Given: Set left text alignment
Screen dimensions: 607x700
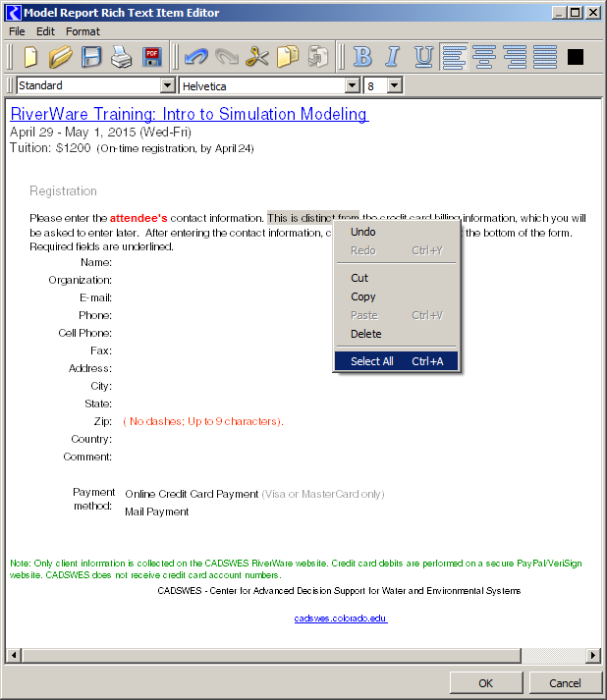Looking at the screenshot, I should click(x=454, y=57).
